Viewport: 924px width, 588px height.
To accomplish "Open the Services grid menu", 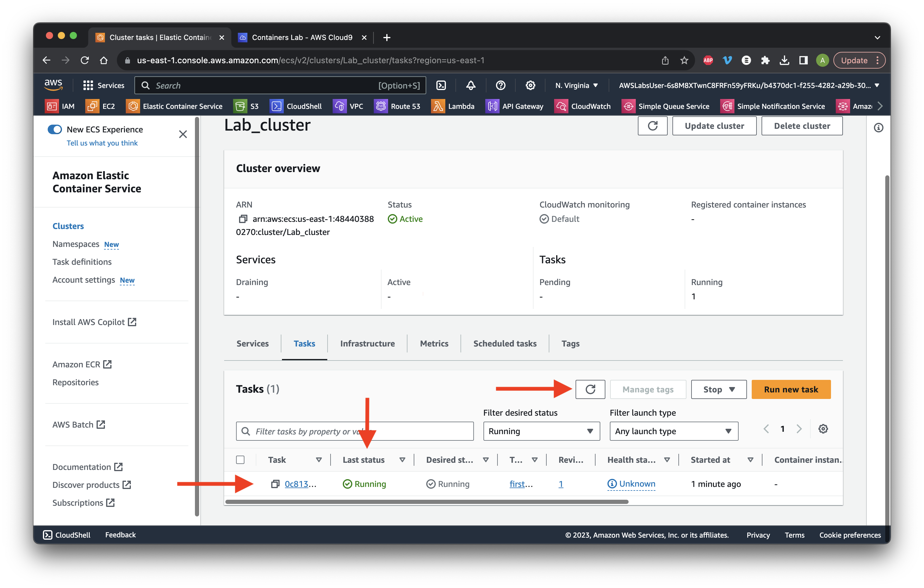I will pos(104,85).
